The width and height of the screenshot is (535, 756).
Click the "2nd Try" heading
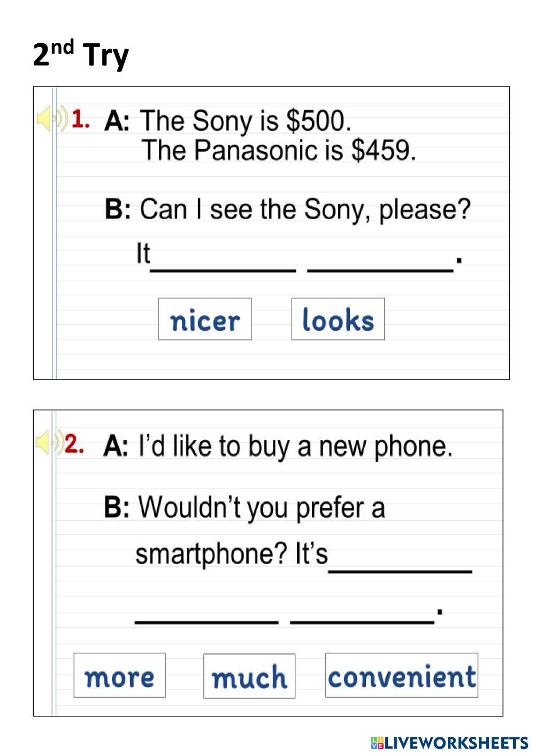pyautogui.click(x=81, y=55)
